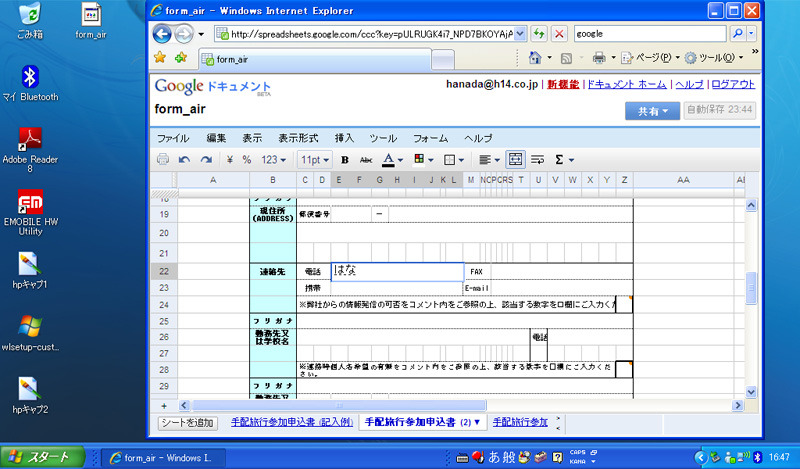800x469 pixels.
Task: Expand the address bar history dropdown
Action: 520,34
